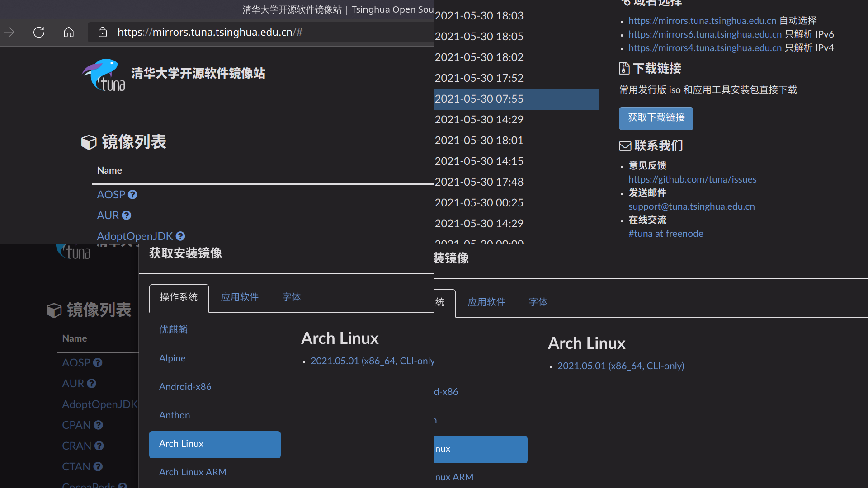The height and width of the screenshot is (488, 868).
Task: Switch to the 字体 tab
Action: pyautogui.click(x=291, y=297)
